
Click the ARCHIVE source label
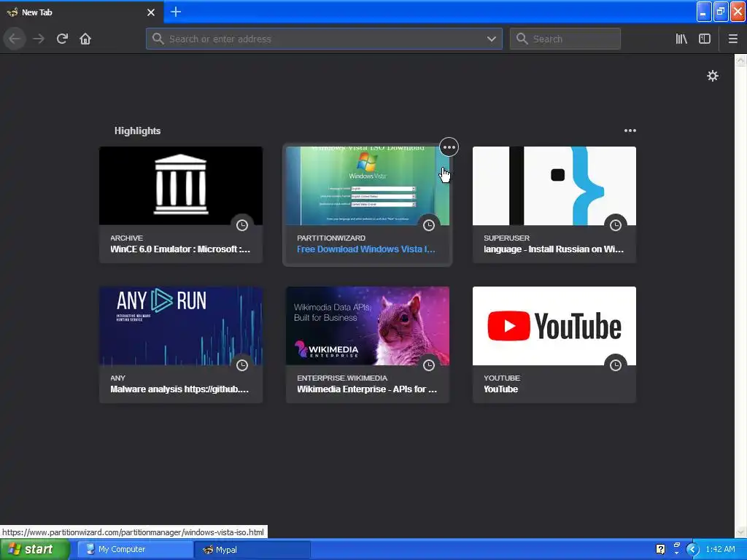pos(126,238)
